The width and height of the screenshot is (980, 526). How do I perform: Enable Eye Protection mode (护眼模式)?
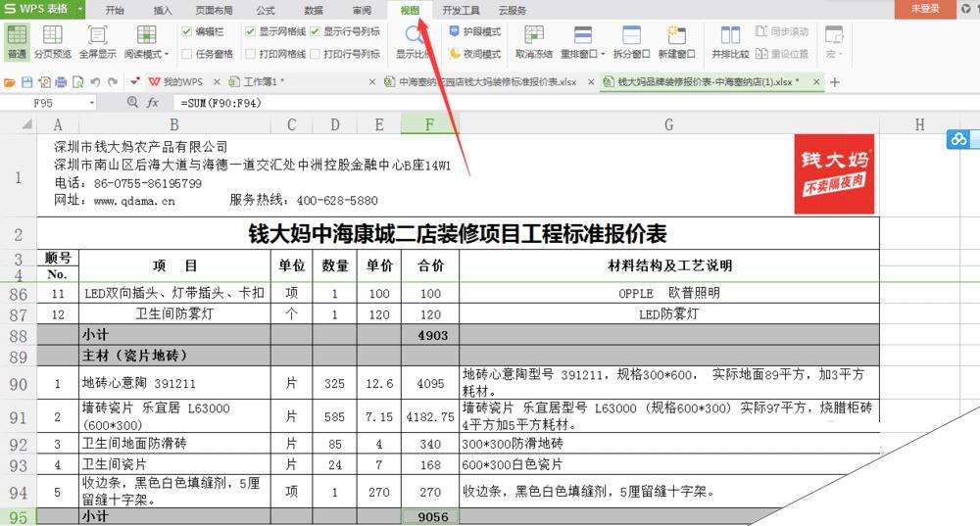pos(475,31)
